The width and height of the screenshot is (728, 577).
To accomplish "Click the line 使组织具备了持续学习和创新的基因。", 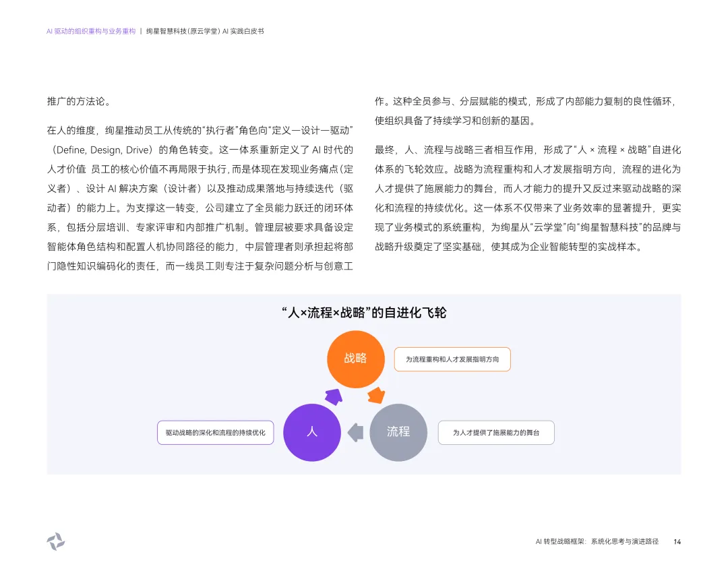I will pos(456,121).
